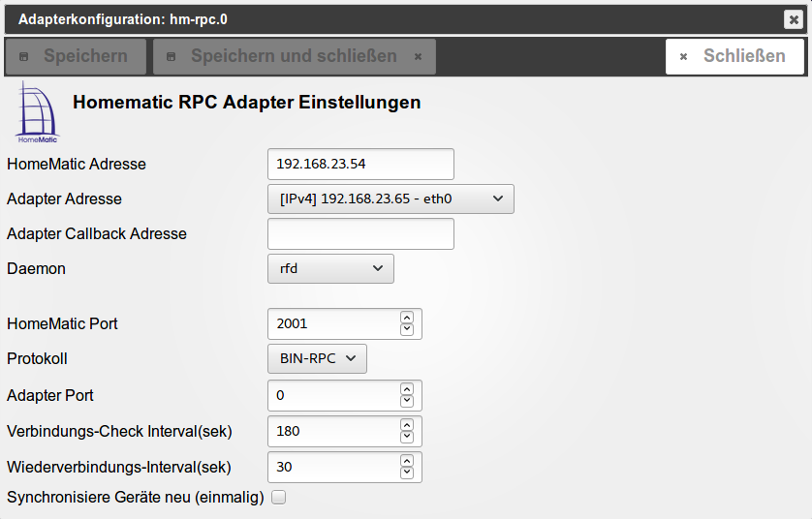This screenshot has height=519, width=812.
Task: Decrease HomeMatic Port with down arrow
Action: click(407, 329)
